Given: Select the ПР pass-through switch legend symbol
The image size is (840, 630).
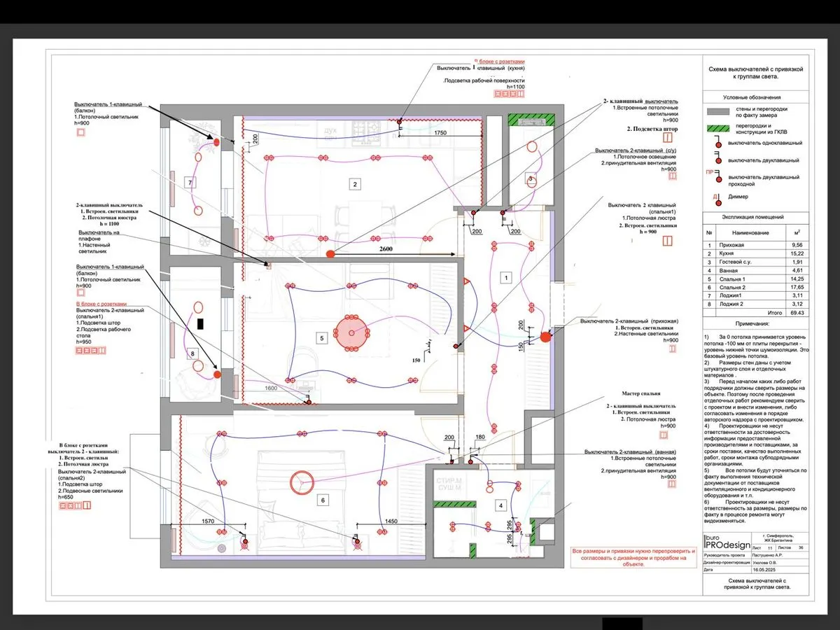Looking at the screenshot, I should pos(713,178).
